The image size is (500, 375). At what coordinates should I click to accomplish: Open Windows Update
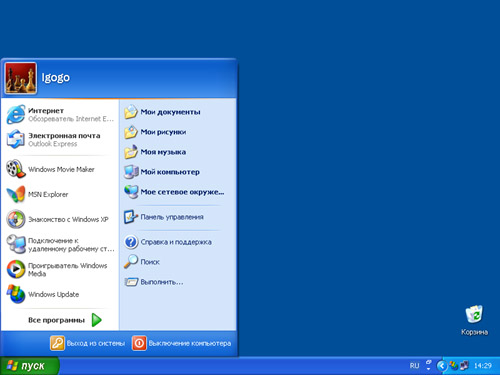tap(60, 294)
